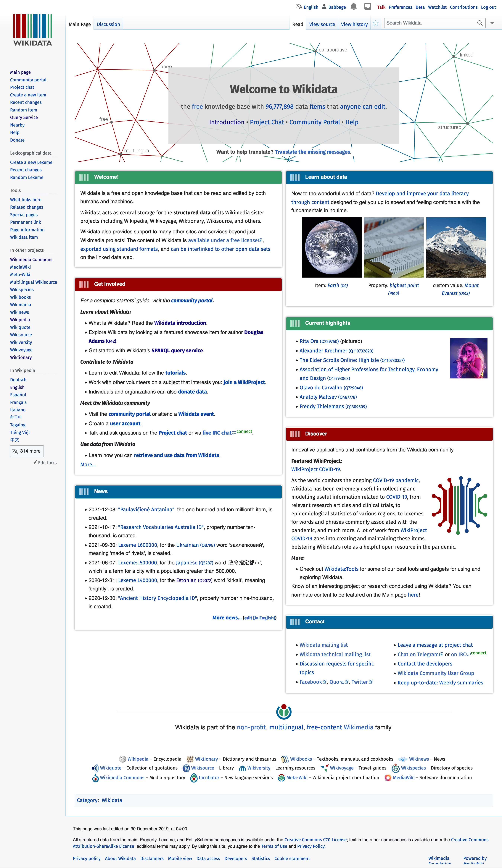This screenshot has height=868, width=502.
Task: Open the 314 more languages button
Action: (27, 451)
